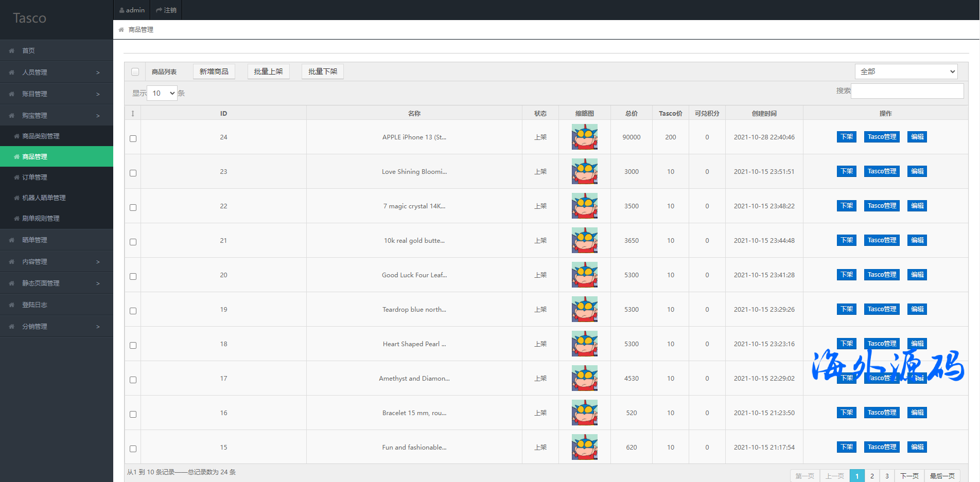The height and width of the screenshot is (482, 980).
Task: Check the checkbox for product ID 24
Action: [133, 139]
